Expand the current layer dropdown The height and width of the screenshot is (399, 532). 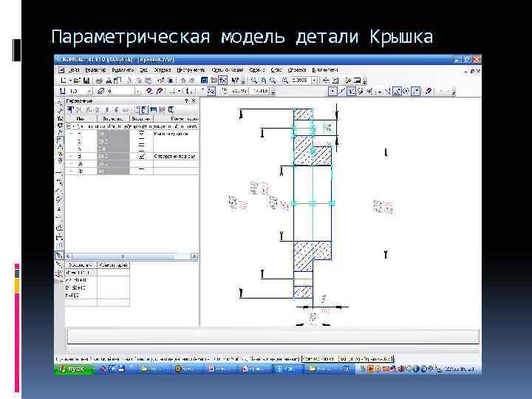(137, 91)
